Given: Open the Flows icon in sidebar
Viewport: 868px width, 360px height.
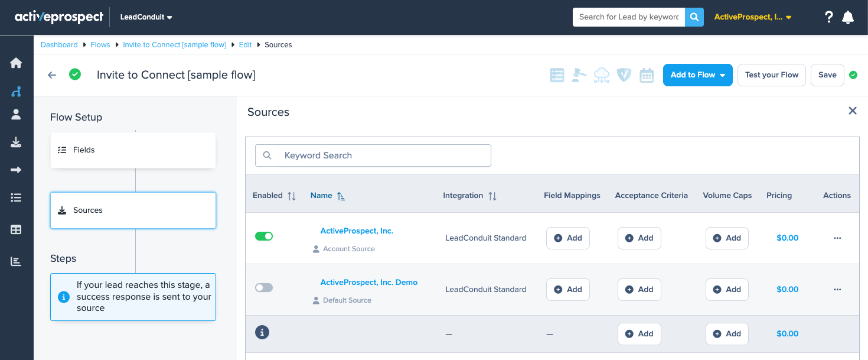Looking at the screenshot, I should (x=16, y=92).
